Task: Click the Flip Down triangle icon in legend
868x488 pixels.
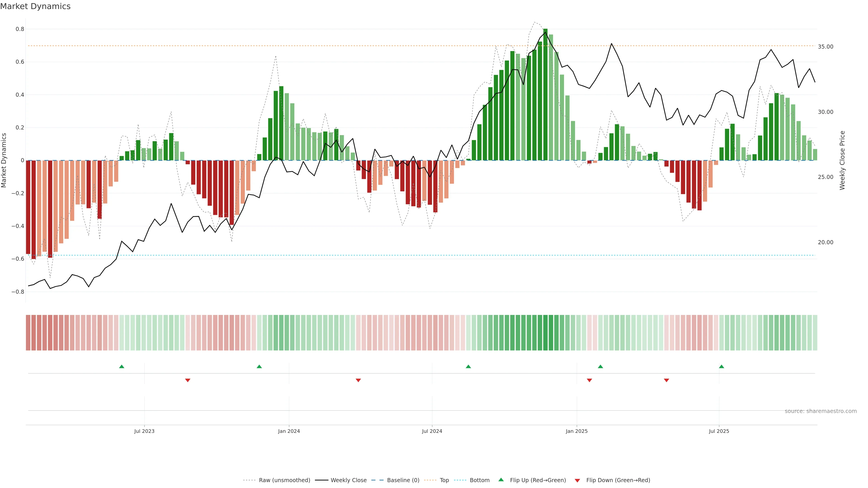Action: point(577,481)
